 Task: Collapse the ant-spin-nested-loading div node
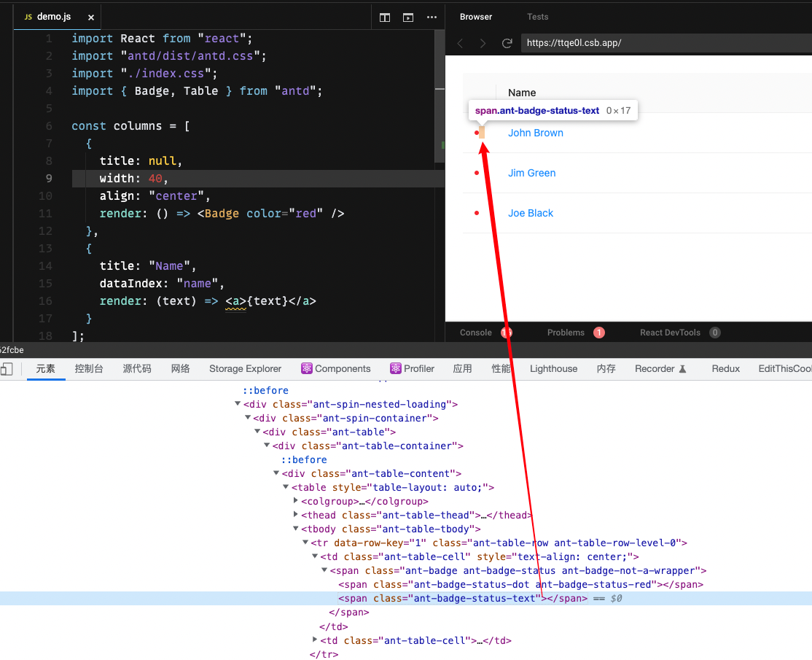click(238, 403)
